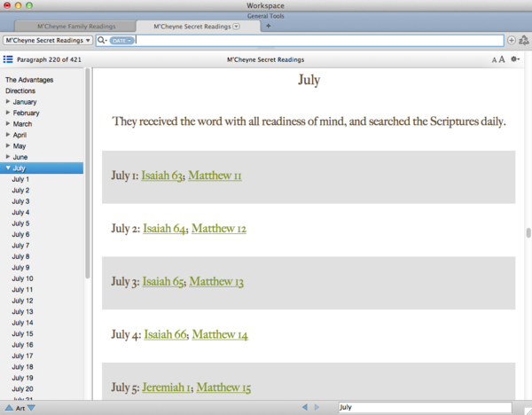Expand the June section
The height and width of the screenshot is (415, 532).
(x=8, y=157)
